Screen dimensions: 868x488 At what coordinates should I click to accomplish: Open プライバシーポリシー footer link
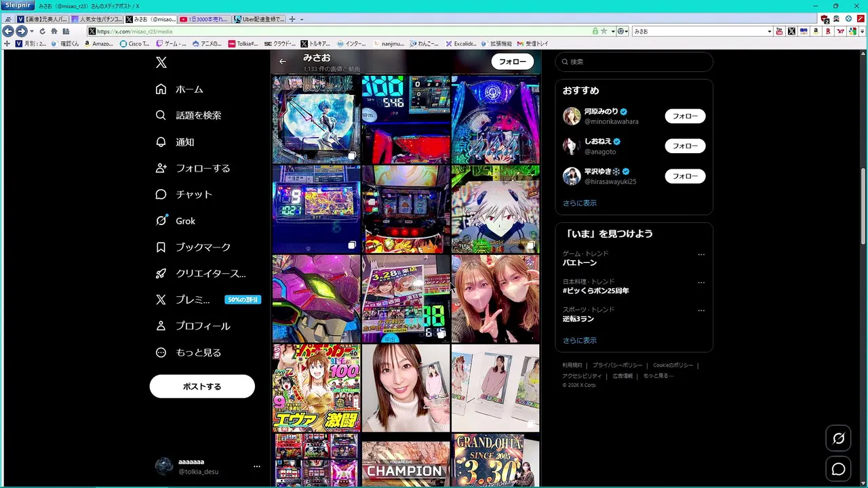click(x=618, y=365)
